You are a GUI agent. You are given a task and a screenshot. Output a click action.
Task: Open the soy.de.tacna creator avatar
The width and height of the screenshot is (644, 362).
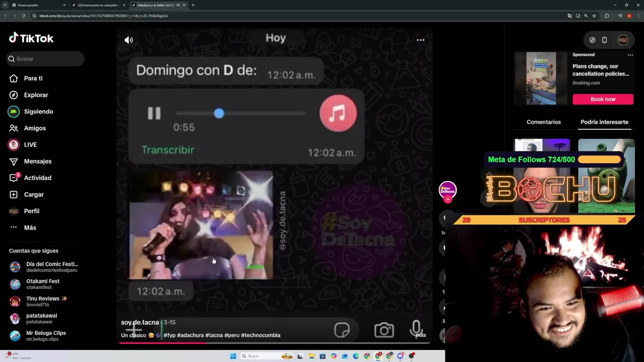coord(447,190)
